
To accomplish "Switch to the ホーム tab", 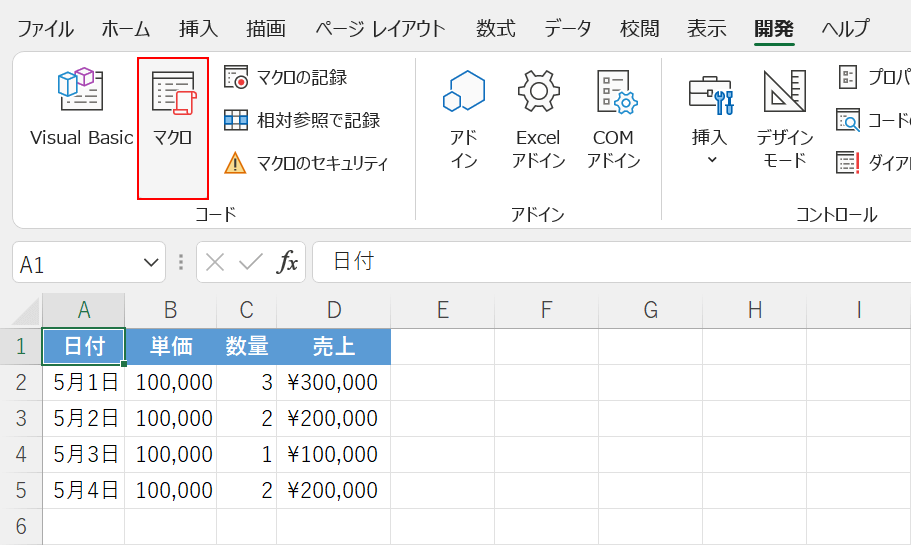I will click(x=126, y=28).
